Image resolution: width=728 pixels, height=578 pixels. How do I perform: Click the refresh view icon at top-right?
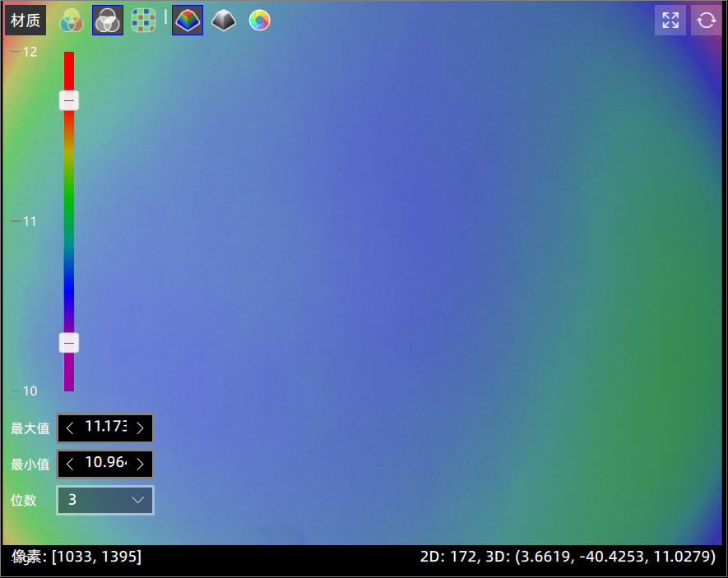pyautogui.click(x=706, y=21)
